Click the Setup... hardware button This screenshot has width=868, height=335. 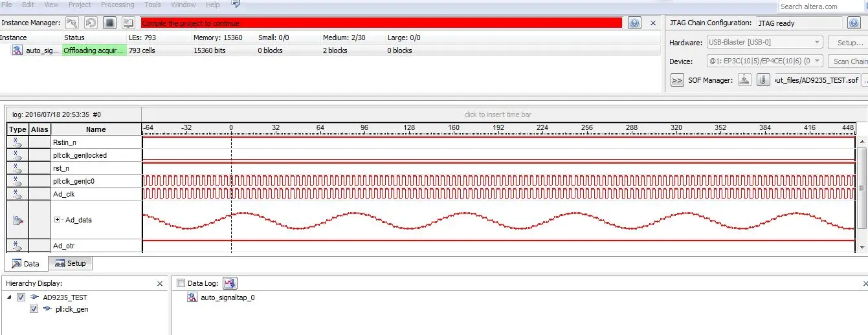[848, 42]
